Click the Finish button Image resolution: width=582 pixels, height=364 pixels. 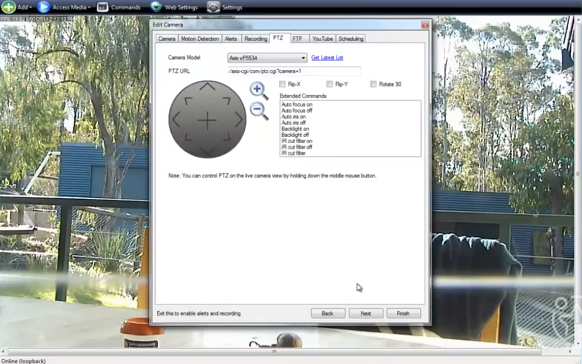pyautogui.click(x=403, y=314)
